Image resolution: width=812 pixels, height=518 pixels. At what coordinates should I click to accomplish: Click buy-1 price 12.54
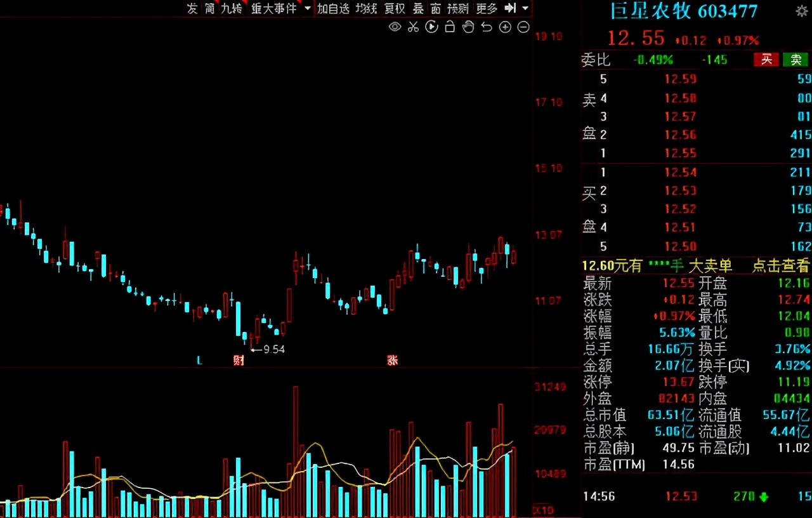tap(680, 172)
